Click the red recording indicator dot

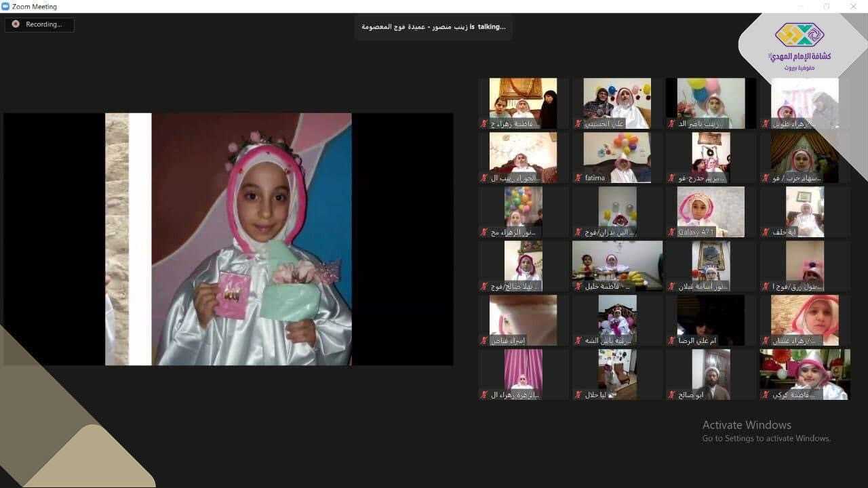16,24
